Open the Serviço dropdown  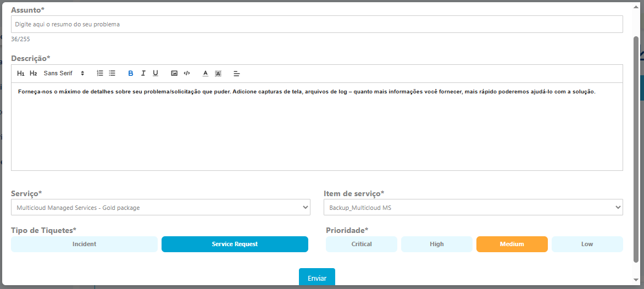click(x=160, y=207)
